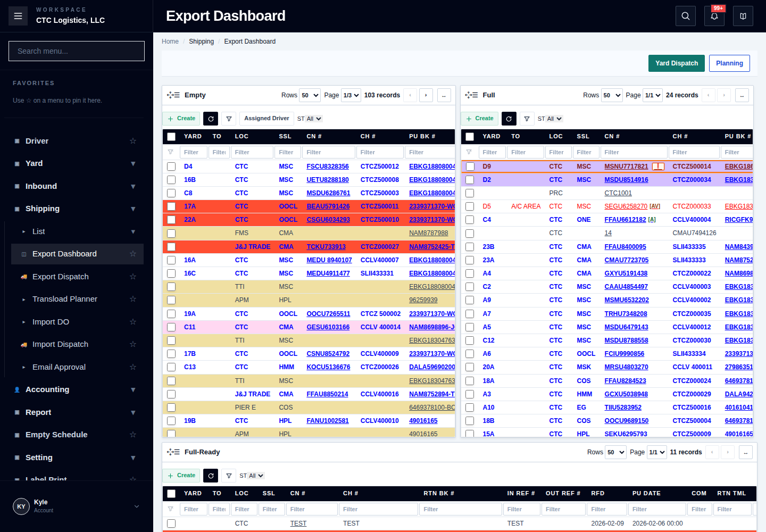
Task: Click the Planning button
Action: [729, 63]
